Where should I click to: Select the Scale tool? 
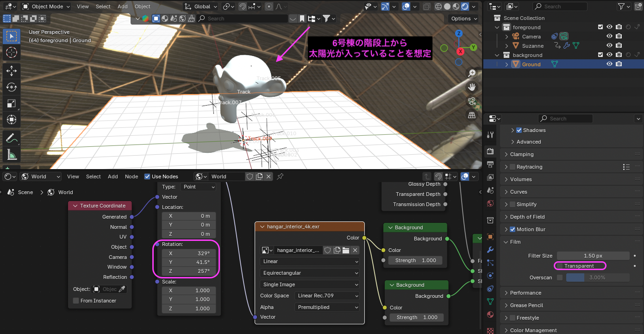(12, 103)
